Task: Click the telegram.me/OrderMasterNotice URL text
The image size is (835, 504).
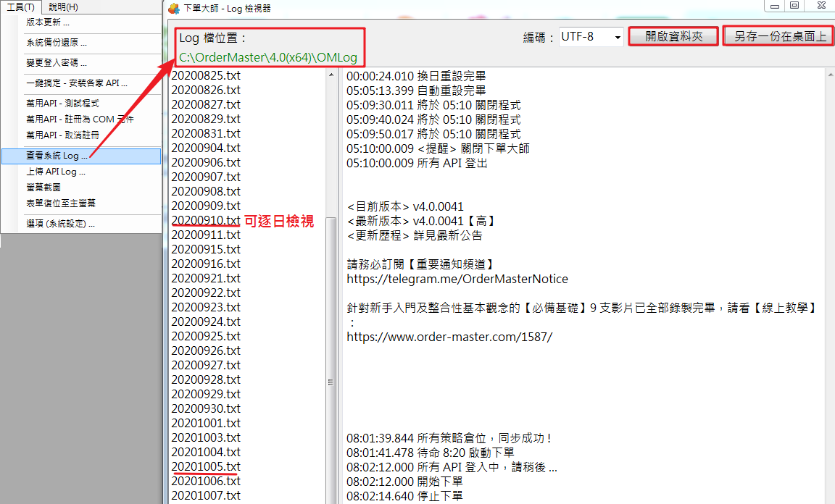Action: click(457, 279)
